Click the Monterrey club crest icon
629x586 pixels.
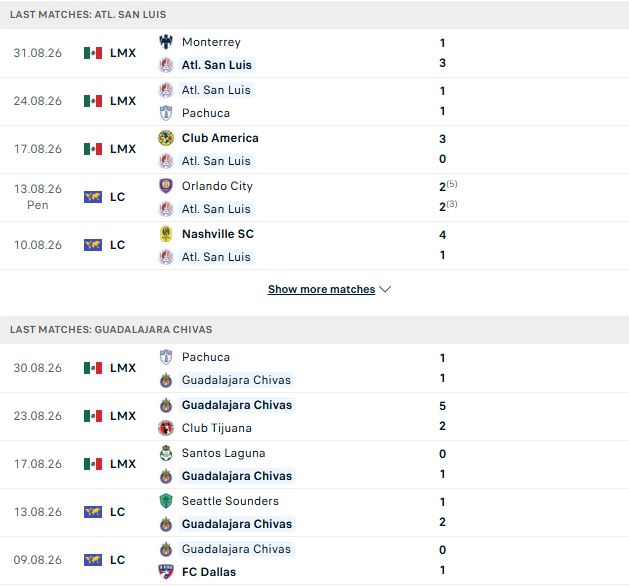click(x=166, y=42)
